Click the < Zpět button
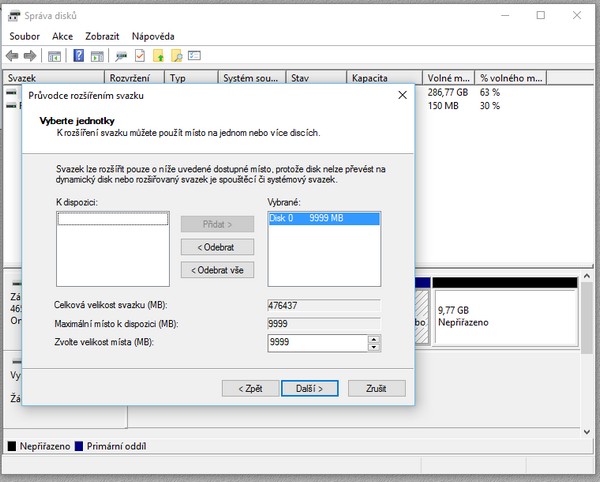This screenshot has width=600, height=482. point(250,388)
